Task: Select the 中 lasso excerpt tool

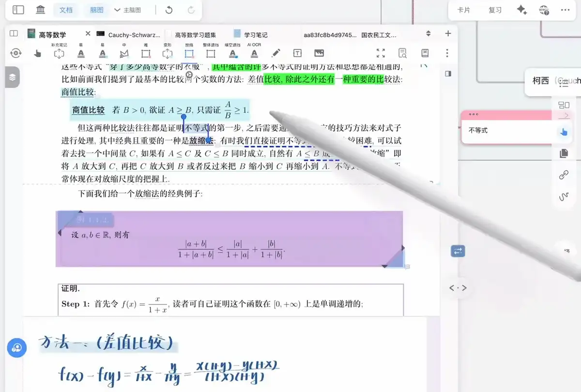Action: click(x=124, y=51)
